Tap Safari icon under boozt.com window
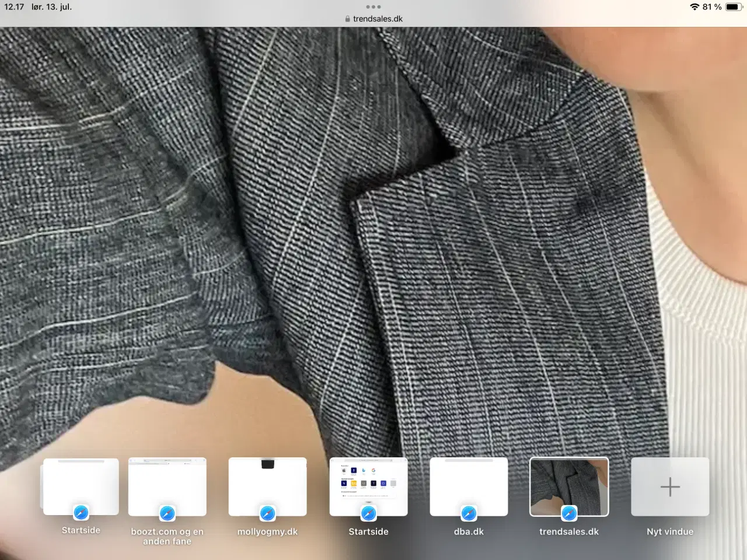This screenshot has height=560, width=747. tap(167, 513)
